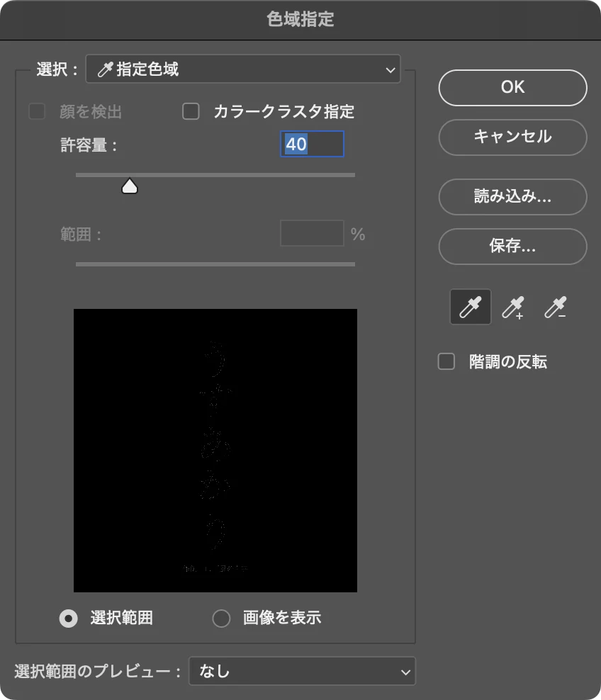601x700 pixels.
Task: Open the 選択範囲のプレビュー dropdown showing なし
Action: pyautogui.click(x=303, y=671)
